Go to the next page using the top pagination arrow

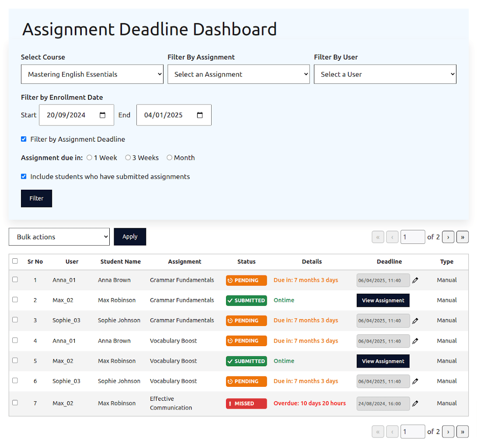[448, 237]
